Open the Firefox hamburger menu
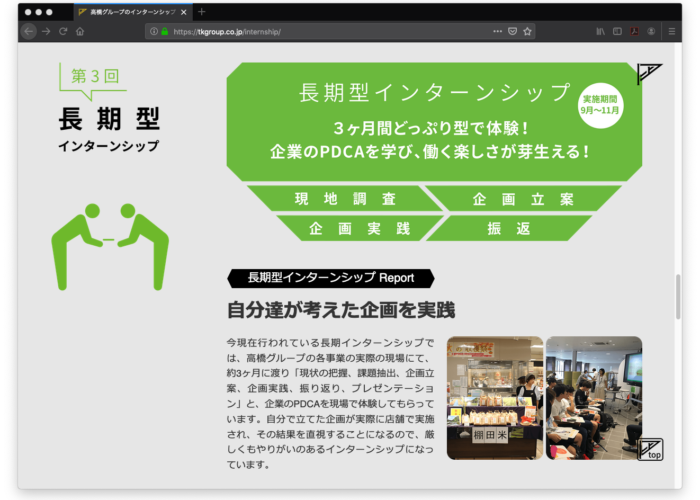700x500 pixels. click(x=672, y=31)
